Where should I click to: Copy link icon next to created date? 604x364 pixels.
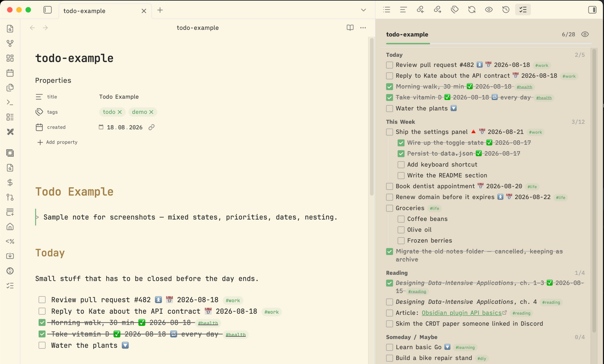pyautogui.click(x=151, y=127)
